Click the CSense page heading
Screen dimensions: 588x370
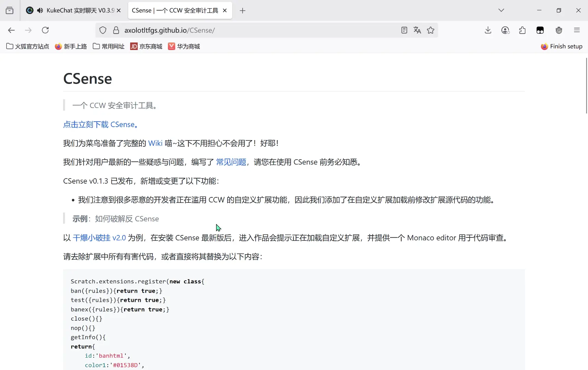coord(87,79)
